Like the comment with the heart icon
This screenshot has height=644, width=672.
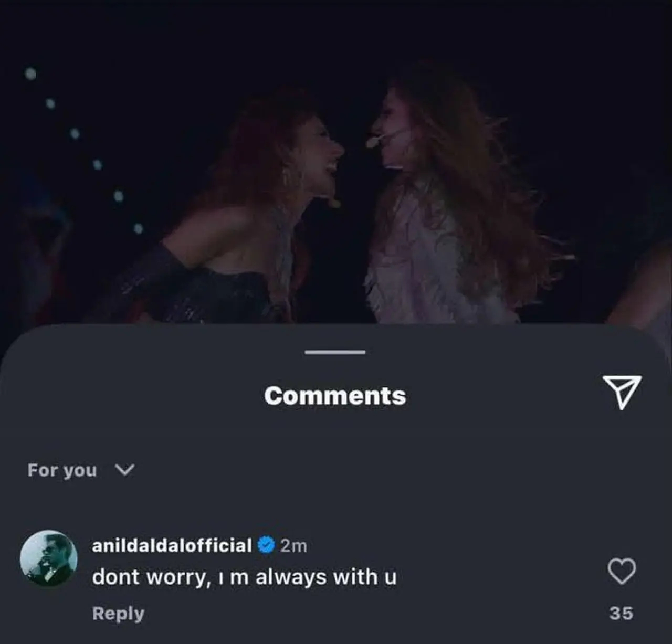622,571
